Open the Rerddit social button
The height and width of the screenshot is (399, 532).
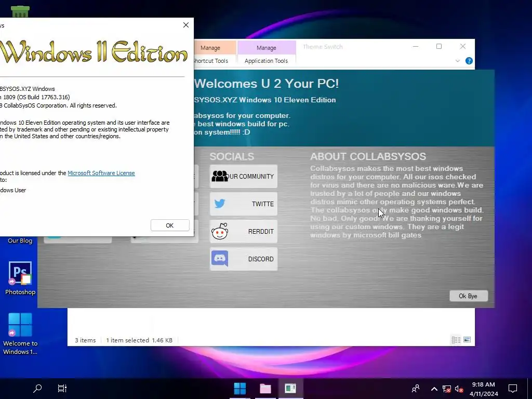point(244,231)
